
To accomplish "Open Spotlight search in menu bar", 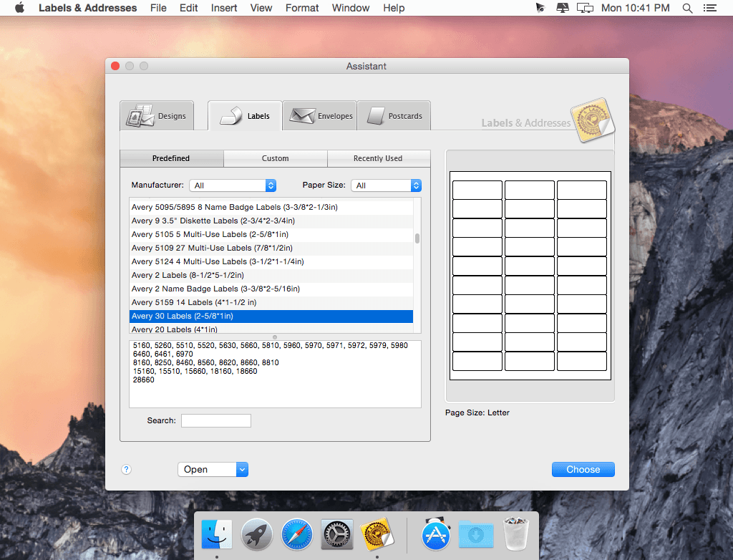I will tap(687, 8).
